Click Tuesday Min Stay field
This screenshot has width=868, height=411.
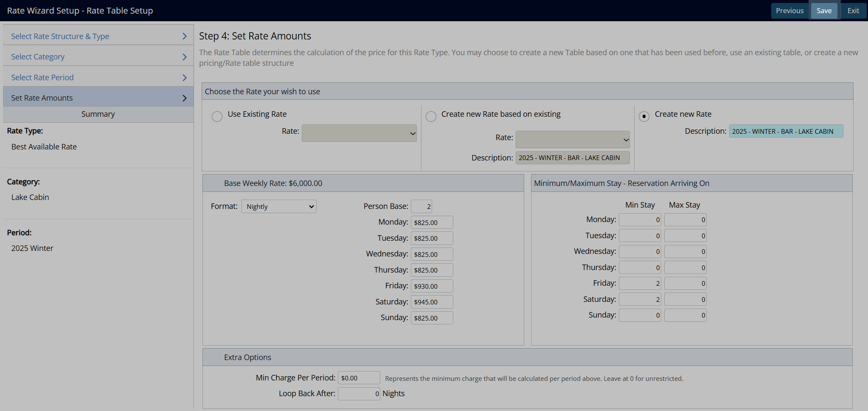[x=640, y=236]
